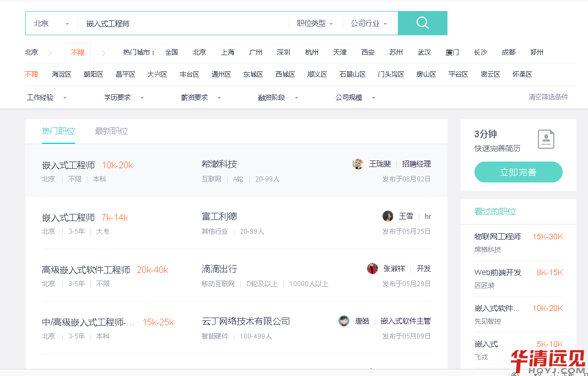
Task: Click the magnifying glass search button
Action: 422,23
